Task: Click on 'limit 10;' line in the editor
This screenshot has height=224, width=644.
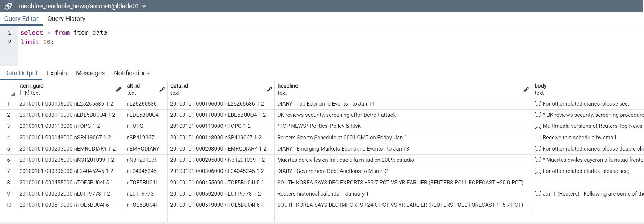Action: pyautogui.click(x=37, y=42)
